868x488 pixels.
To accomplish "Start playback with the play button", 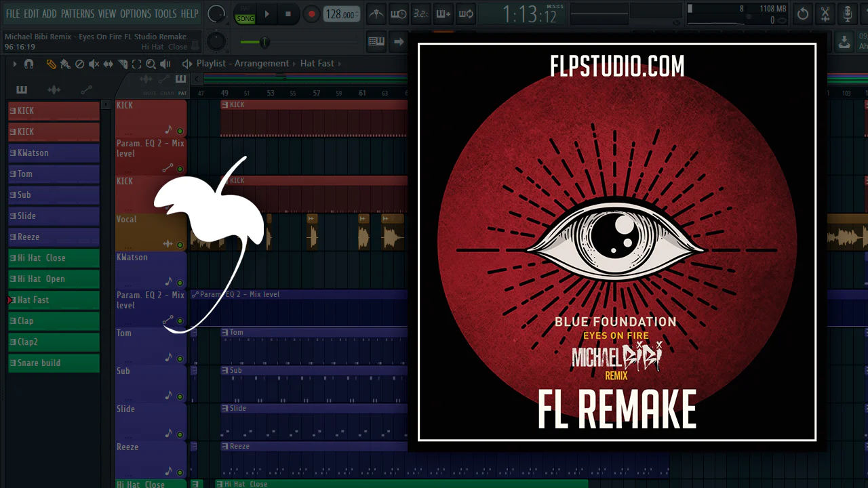I will coord(267,14).
